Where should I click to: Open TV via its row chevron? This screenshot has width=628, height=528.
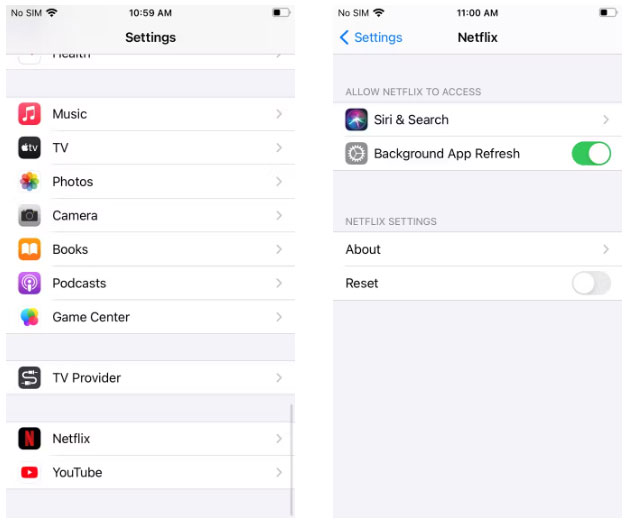279,147
